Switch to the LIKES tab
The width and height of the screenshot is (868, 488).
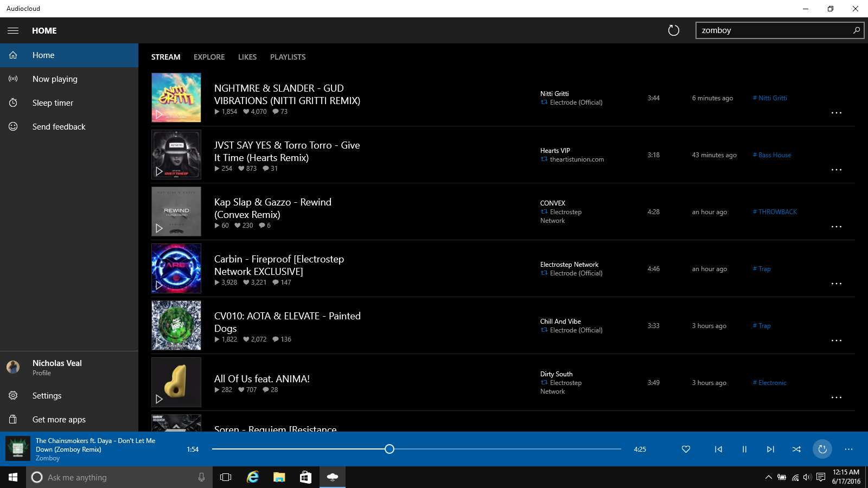pyautogui.click(x=247, y=57)
